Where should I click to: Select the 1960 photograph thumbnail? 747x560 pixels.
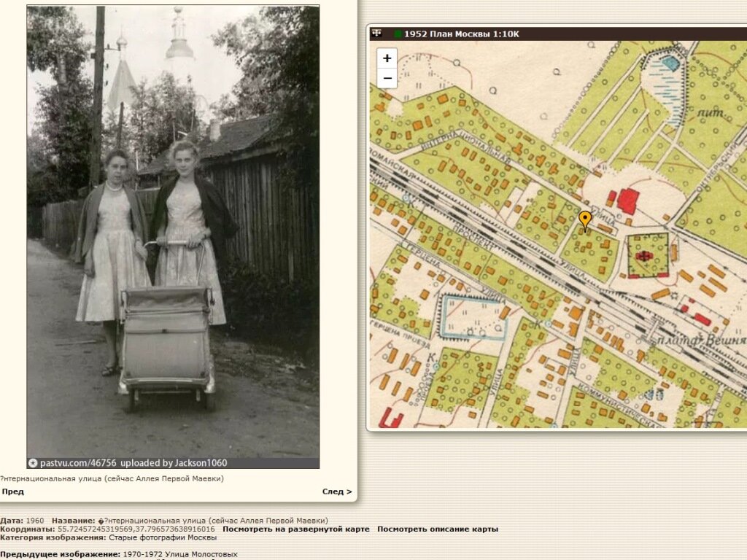171,233
